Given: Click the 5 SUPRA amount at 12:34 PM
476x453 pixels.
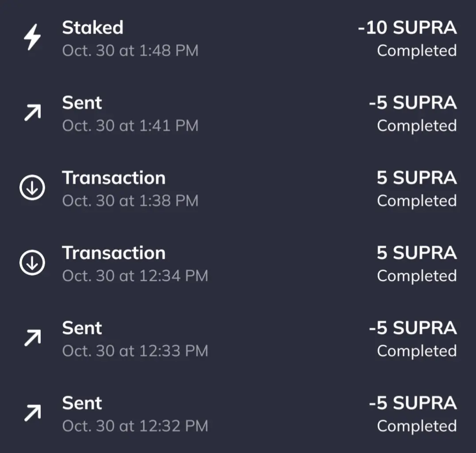Looking at the screenshot, I should [416, 253].
